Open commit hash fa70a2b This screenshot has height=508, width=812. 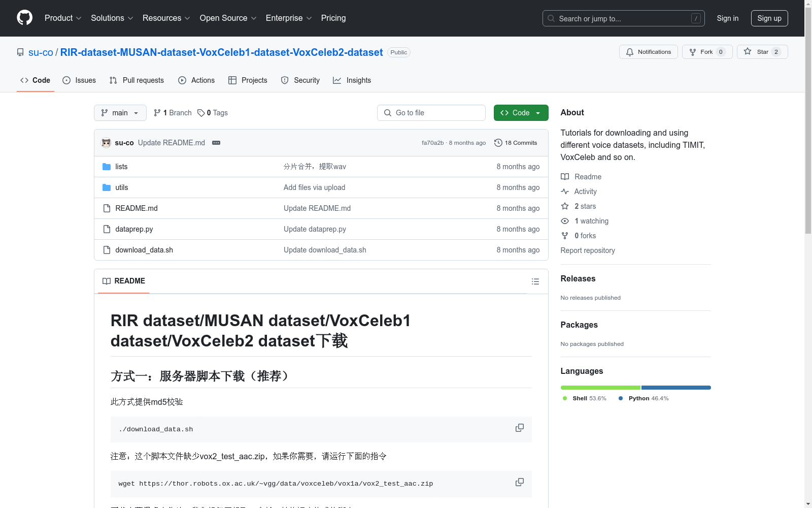[x=432, y=143]
